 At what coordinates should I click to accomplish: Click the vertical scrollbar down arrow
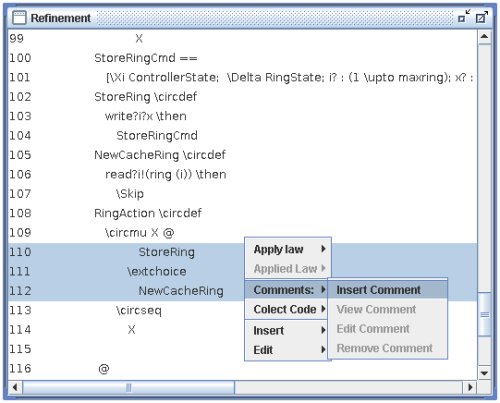(484, 373)
